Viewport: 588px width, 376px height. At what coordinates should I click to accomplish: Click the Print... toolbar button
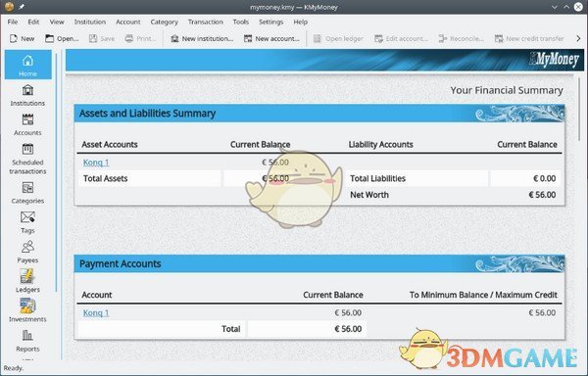click(140, 38)
